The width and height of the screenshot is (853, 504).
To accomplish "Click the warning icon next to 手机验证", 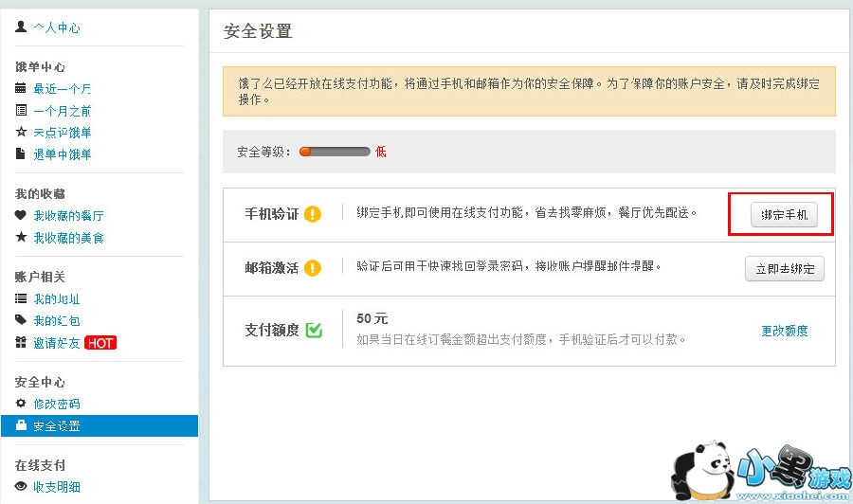I will (x=313, y=214).
